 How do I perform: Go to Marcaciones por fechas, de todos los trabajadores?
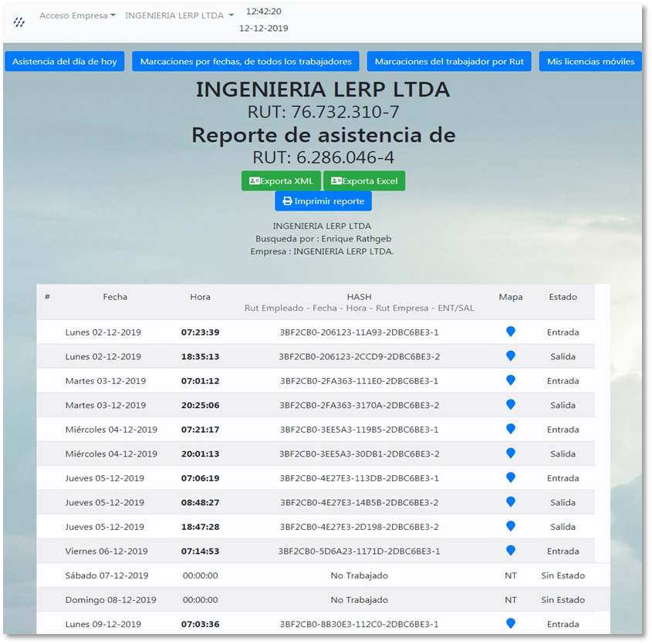point(245,62)
